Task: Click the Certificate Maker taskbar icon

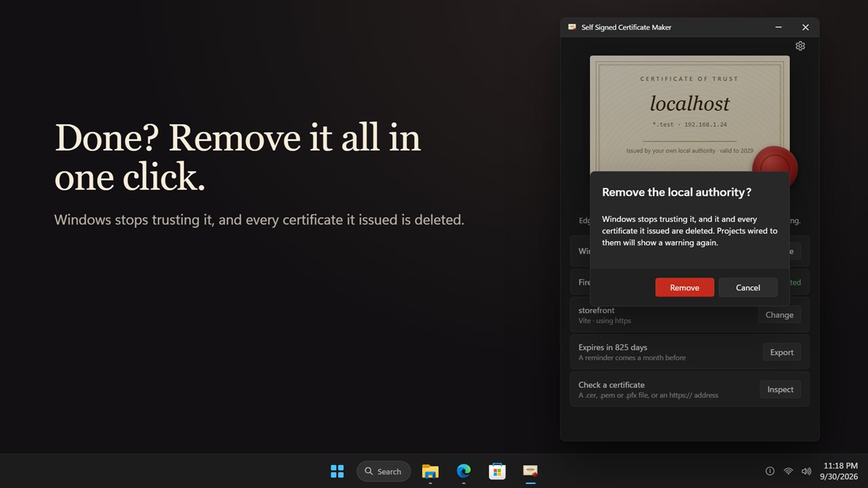Action: pos(530,471)
